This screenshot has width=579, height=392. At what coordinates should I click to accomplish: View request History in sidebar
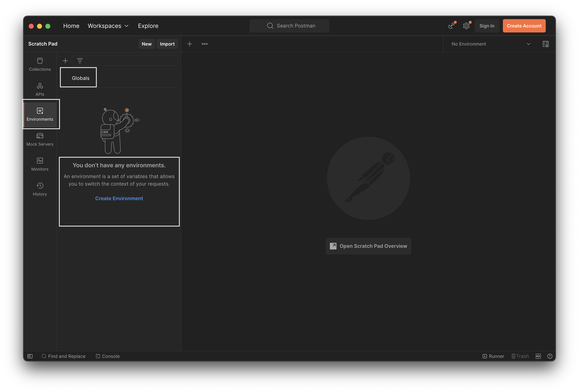[40, 189]
